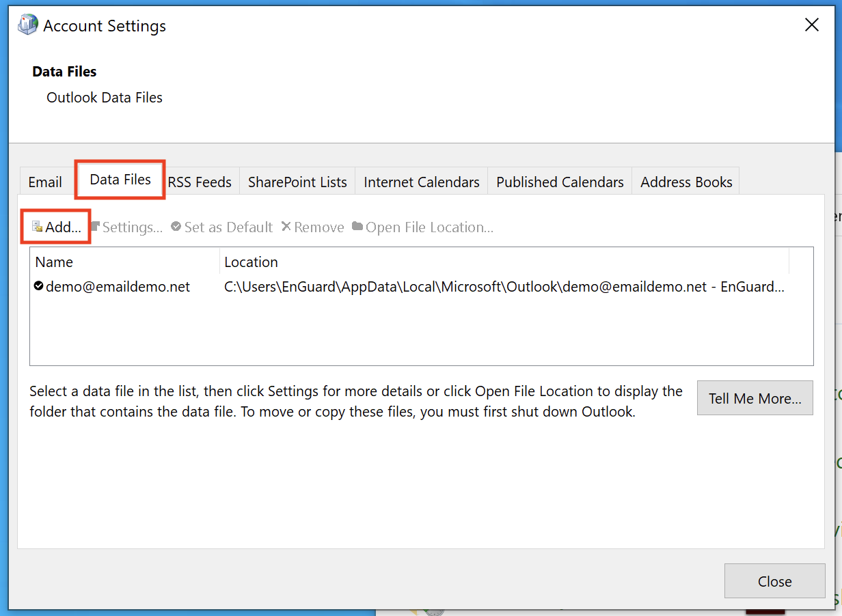Click the Set as Default checkmark icon
Image resolution: width=842 pixels, height=616 pixels.
176,227
